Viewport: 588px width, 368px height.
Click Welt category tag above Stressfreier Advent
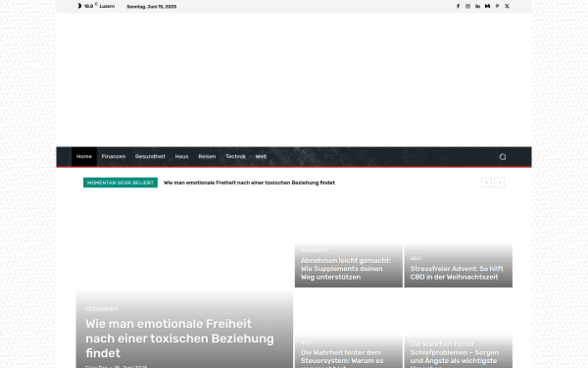(416, 258)
